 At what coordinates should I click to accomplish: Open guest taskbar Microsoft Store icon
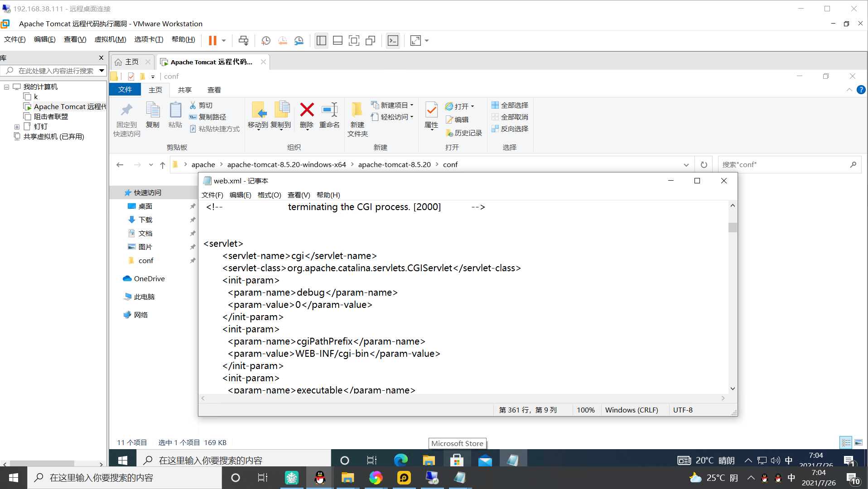point(457,460)
